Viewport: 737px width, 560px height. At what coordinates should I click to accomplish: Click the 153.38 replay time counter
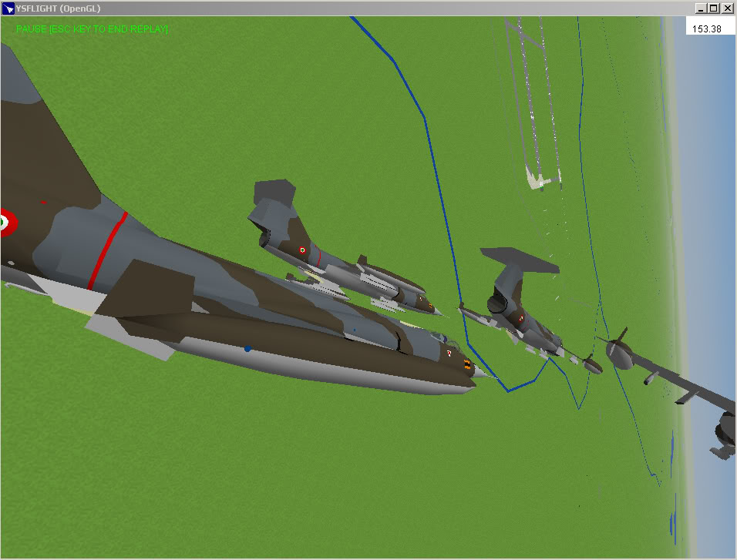coord(706,29)
